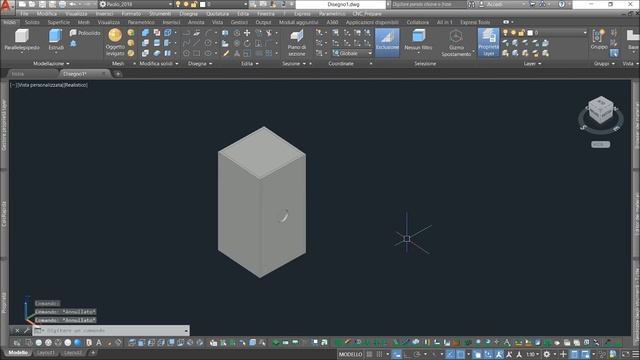Expand the Gruppi panel

(x=603, y=64)
